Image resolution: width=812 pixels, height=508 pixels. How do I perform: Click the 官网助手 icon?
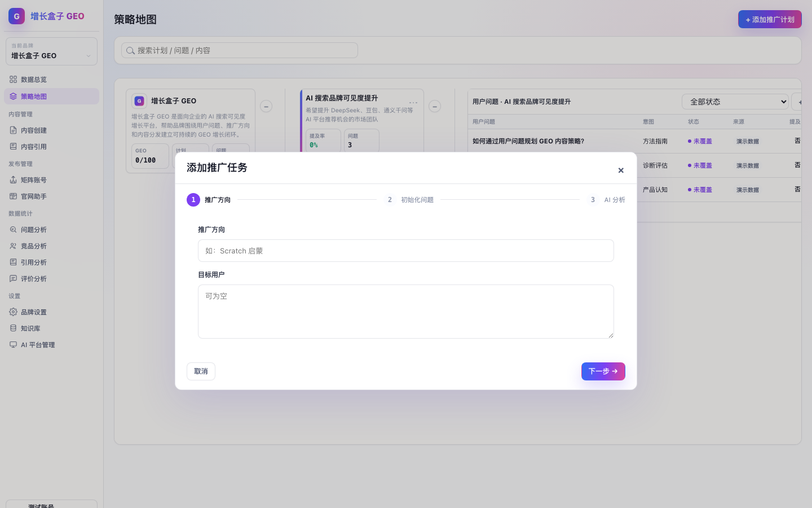13,196
